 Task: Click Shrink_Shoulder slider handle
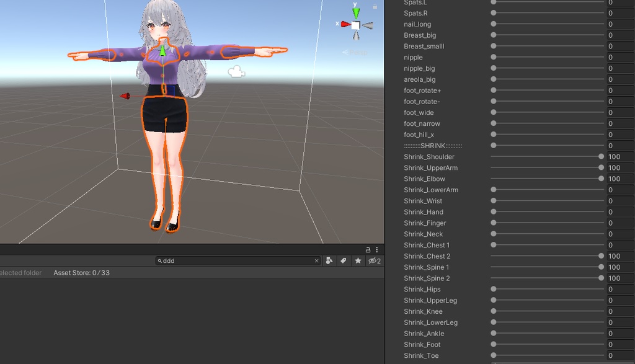pyautogui.click(x=601, y=157)
